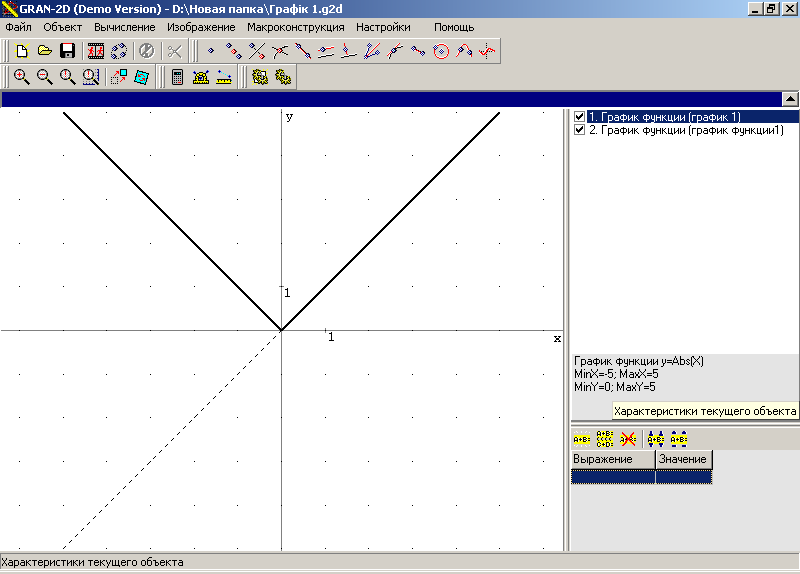
Task: Click the Save diskette icon
Action: (68, 51)
